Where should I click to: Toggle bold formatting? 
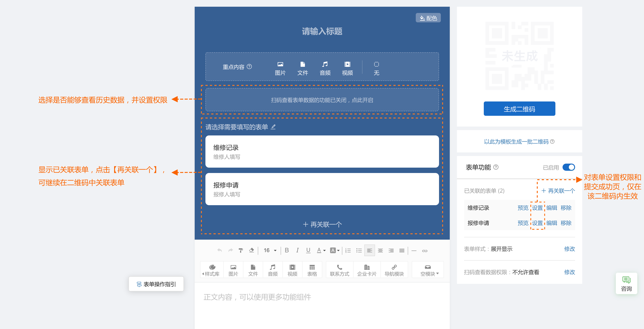(287, 250)
